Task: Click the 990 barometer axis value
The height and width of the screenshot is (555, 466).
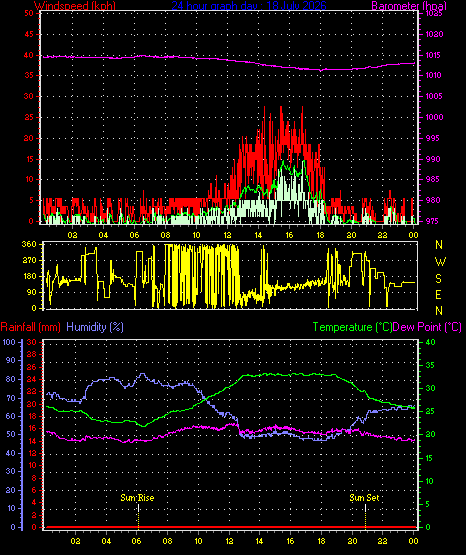Action: click(x=432, y=159)
